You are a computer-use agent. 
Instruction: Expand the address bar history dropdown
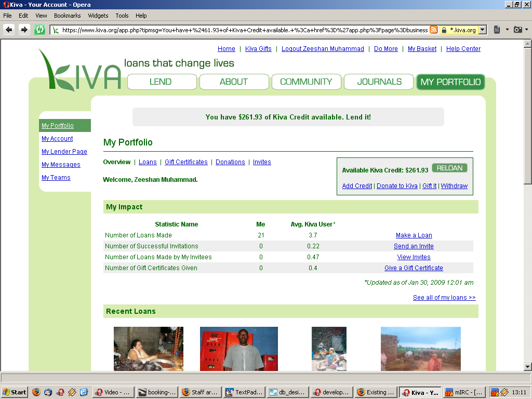tap(483, 30)
